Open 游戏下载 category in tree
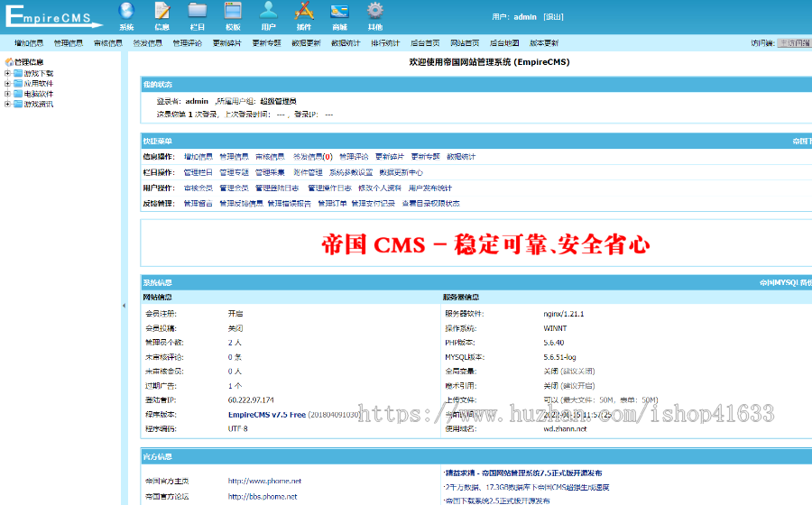Viewport: 812px width, 505px height. coord(39,73)
